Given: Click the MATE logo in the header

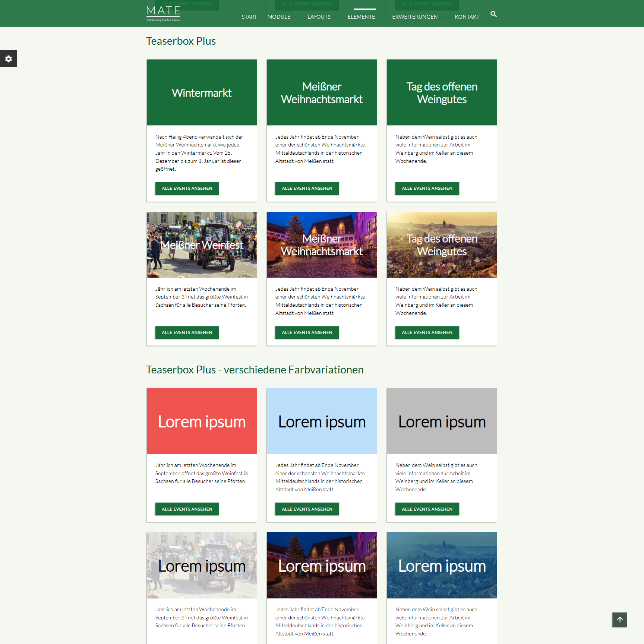Looking at the screenshot, I should tap(163, 13).
